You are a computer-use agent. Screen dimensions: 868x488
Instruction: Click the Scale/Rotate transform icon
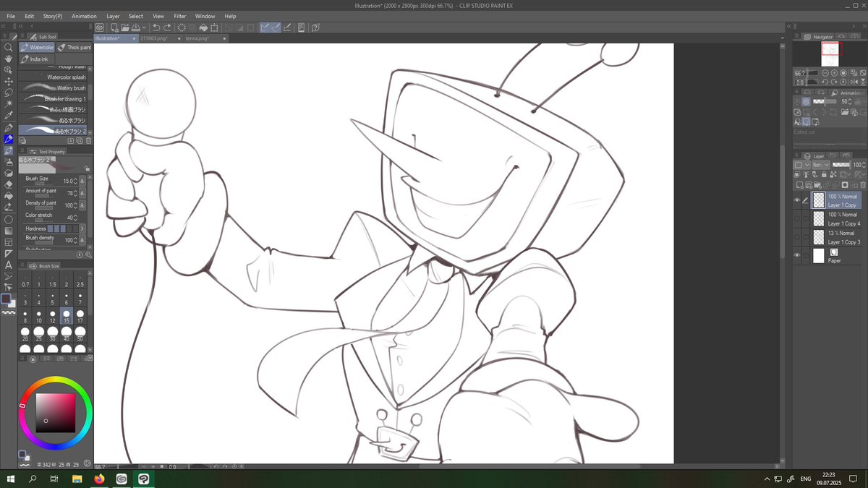214,27
